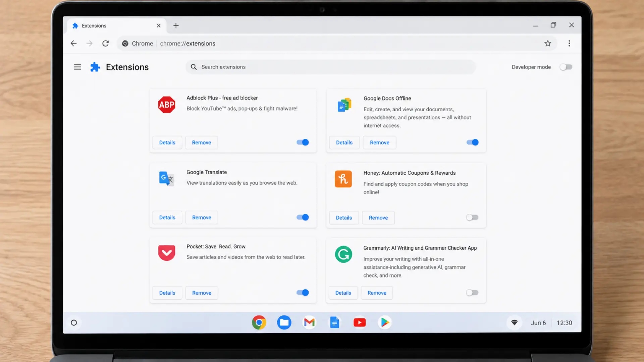This screenshot has width=644, height=362.
Task: Close the Extensions tab
Action: 159,25
